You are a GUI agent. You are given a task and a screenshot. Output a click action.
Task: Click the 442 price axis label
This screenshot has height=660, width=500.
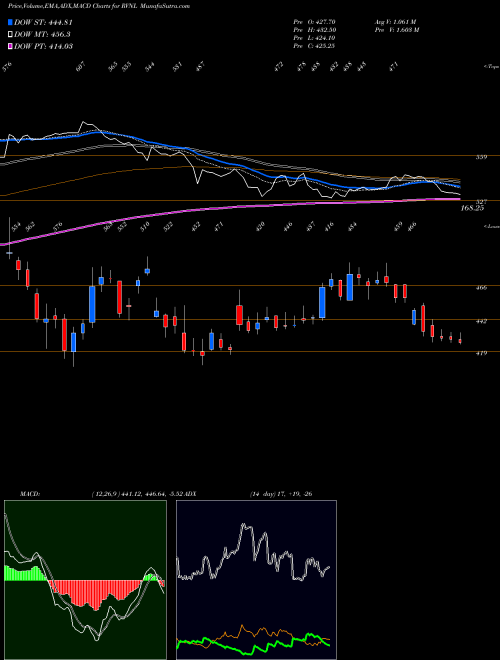482,321
